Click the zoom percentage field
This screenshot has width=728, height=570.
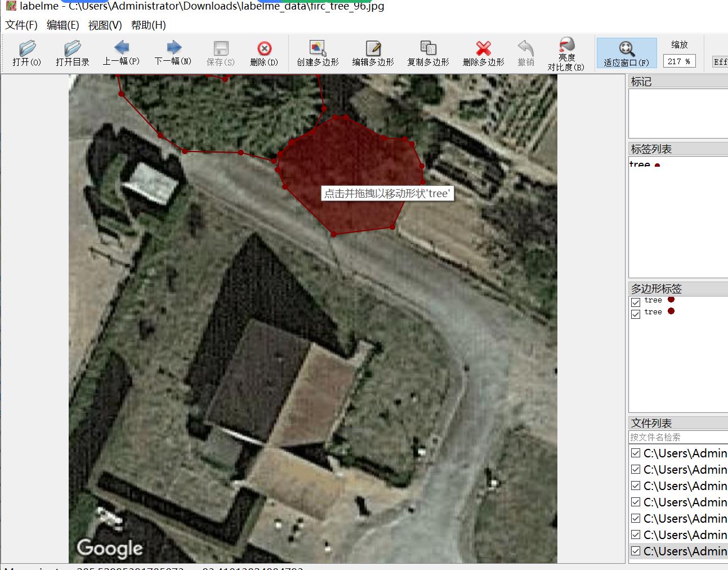pyautogui.click(x=679, y=61)
